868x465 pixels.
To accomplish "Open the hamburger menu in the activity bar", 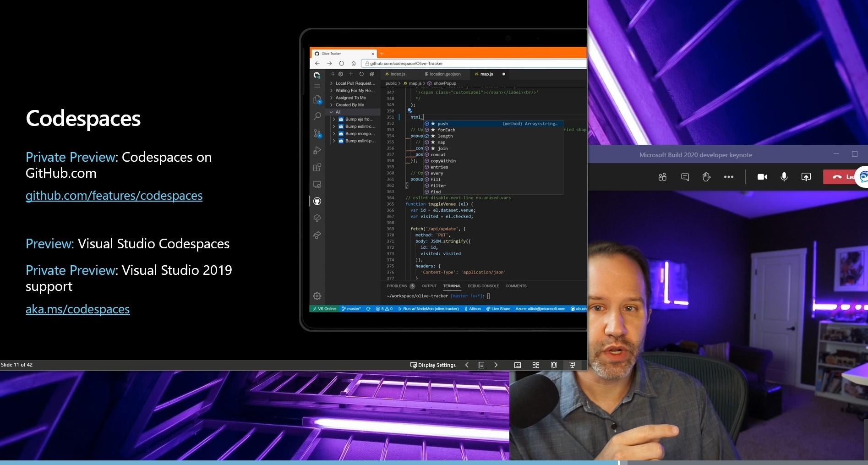I will coord(317,86).
